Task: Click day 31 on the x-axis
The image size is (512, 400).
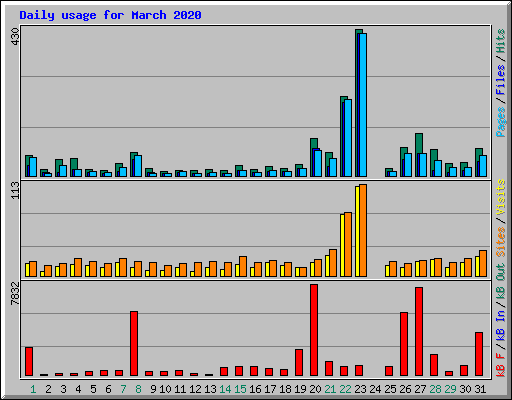Action: point(480,389)
